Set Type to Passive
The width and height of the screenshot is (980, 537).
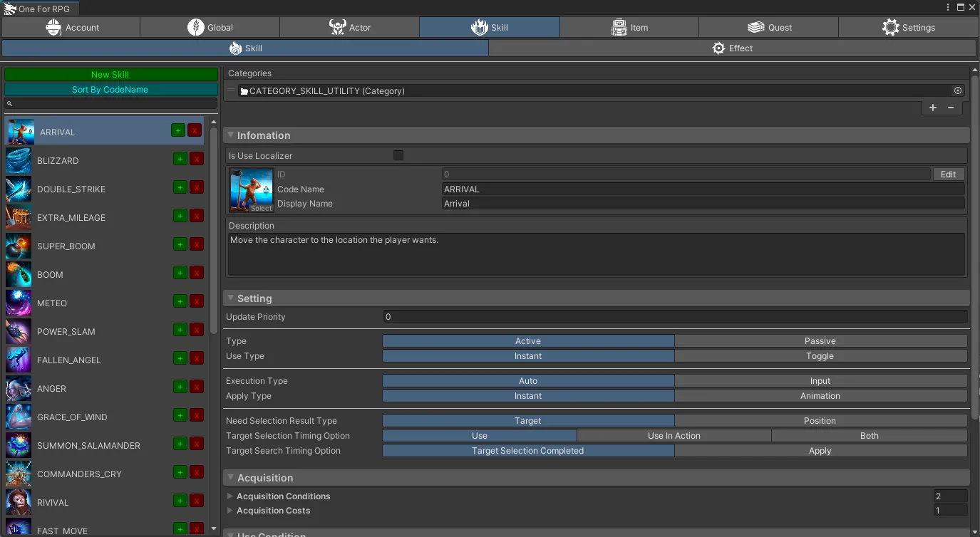pos(820,341)
